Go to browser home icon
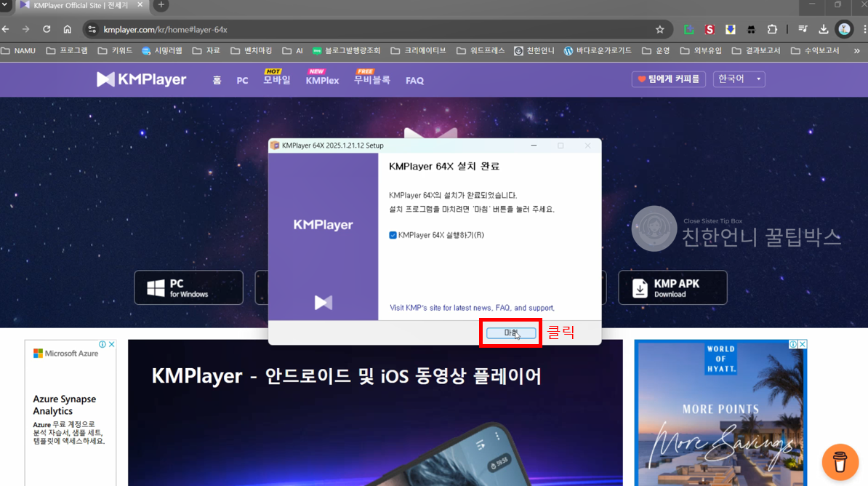This screenshot has height=486, width=868. point(67,29)
